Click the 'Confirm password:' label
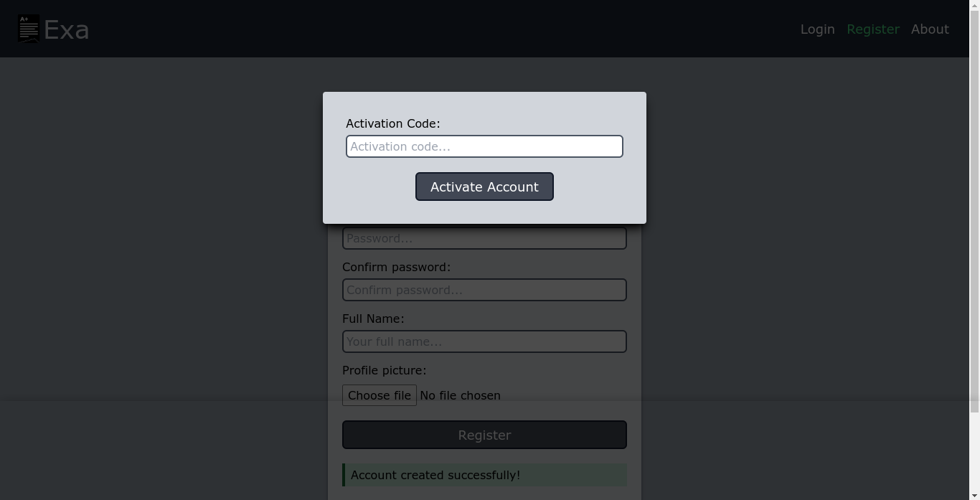 tap(396, 267)
